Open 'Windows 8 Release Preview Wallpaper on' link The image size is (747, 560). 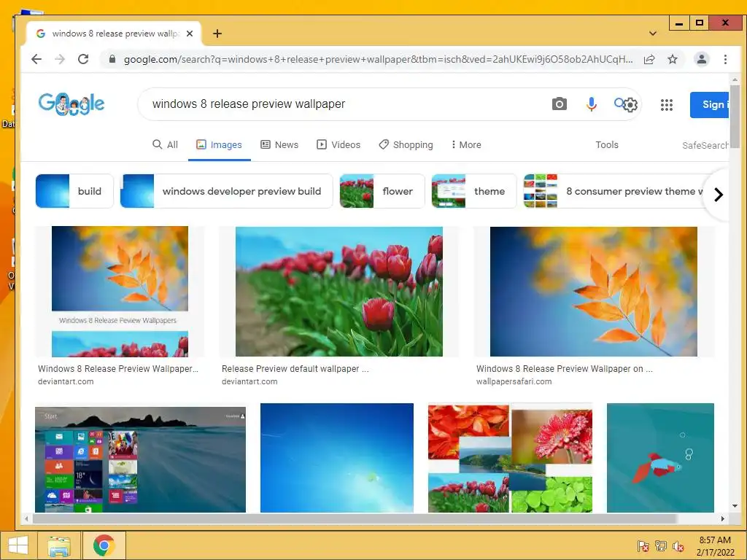click(564, 368)
